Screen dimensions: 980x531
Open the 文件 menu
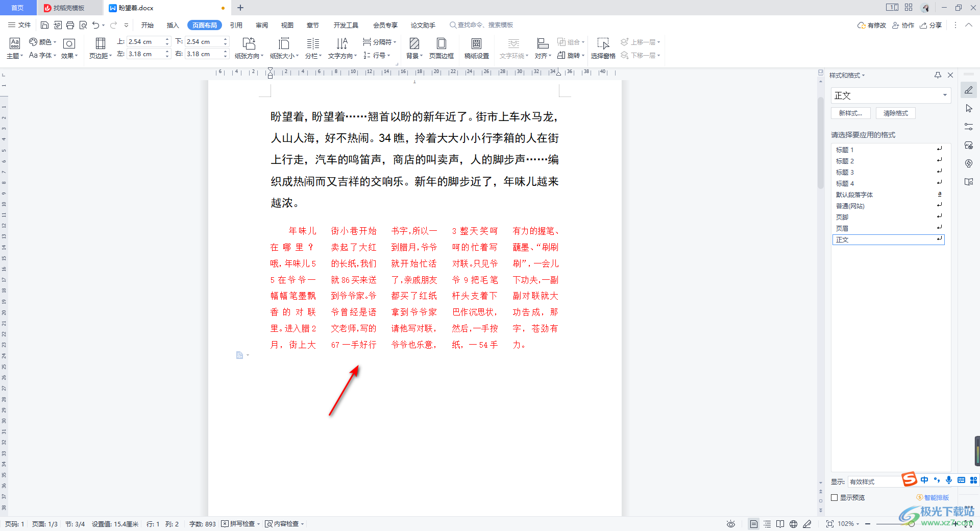pos(19,25)
